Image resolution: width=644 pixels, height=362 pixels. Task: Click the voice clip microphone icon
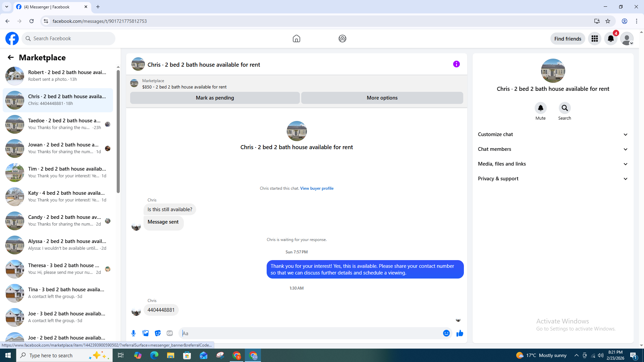[133, 333]
